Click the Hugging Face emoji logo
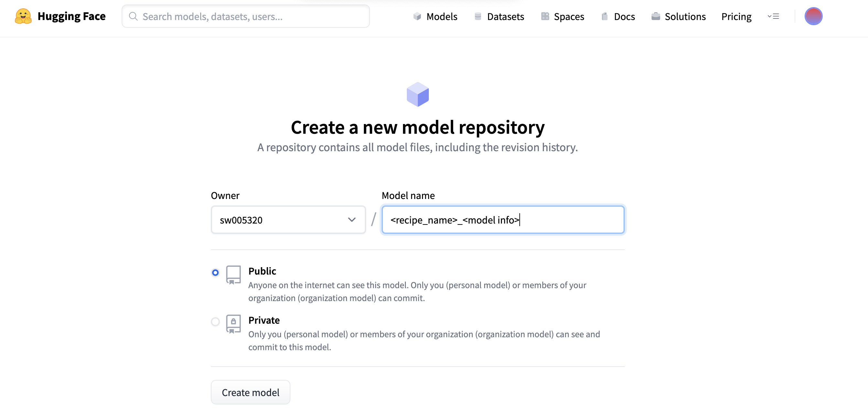 pyautogui.click(x=23, y=16)
